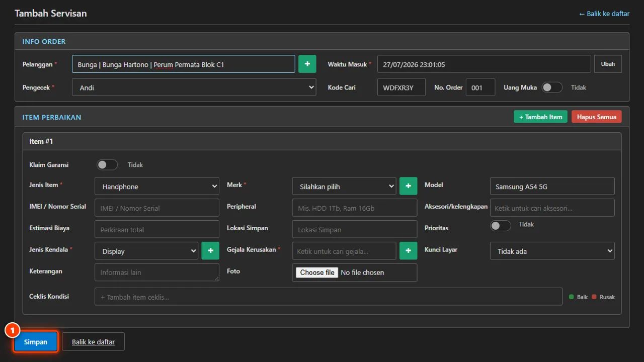Expand the Kunci Layar dropdown Tidak ada
This screenshot has height=362, width=644.
pyautogui.click(x=552, y=251)
